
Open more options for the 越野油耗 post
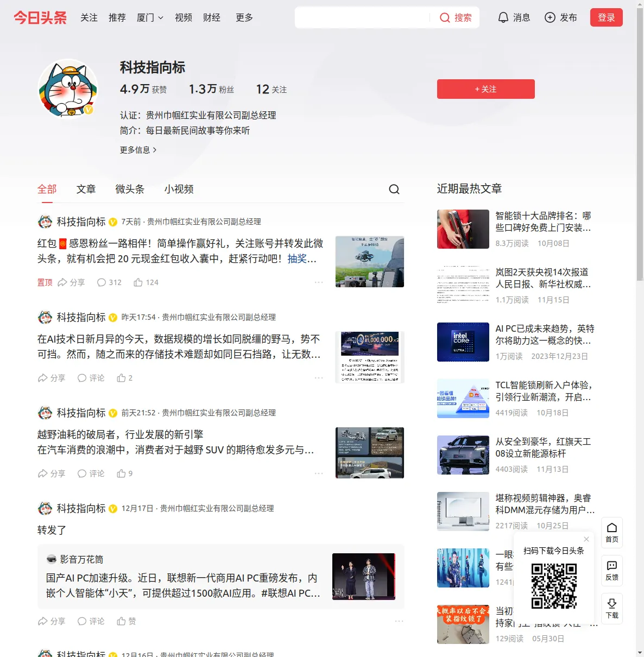pyautogui.click(x=319, y=473)
